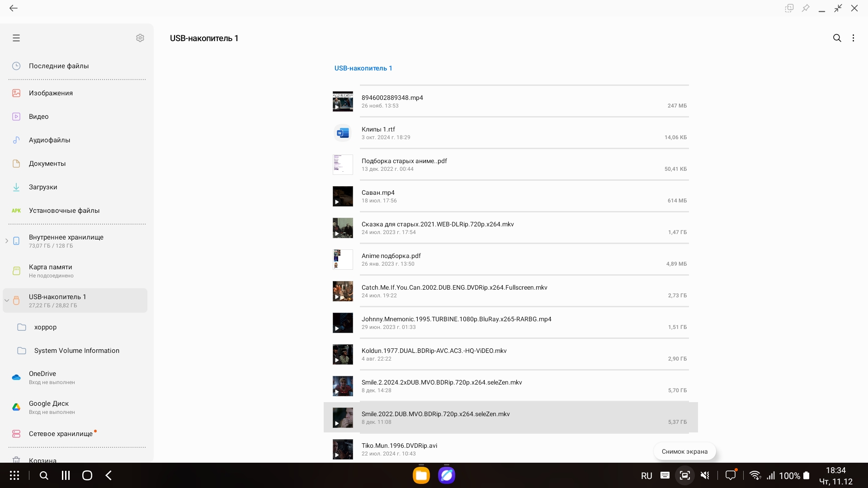Open file manager settings gear
868x488 pixels.
pos(140,38)
